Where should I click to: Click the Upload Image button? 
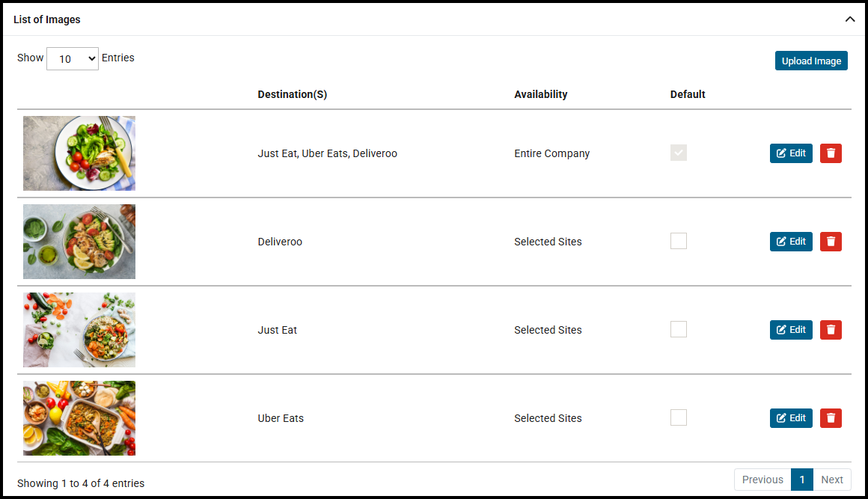point(811,61)
